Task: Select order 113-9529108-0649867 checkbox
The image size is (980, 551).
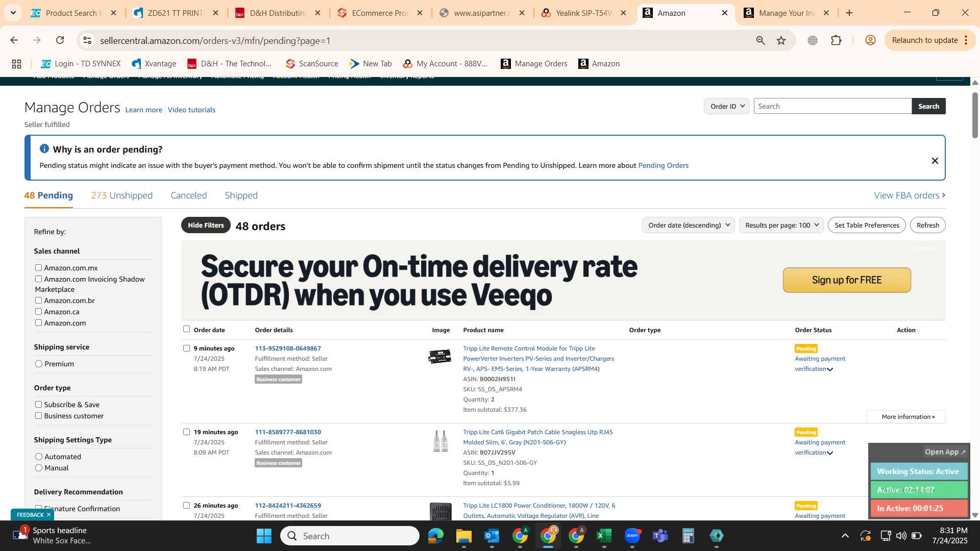Action: (x=186, y=348)
